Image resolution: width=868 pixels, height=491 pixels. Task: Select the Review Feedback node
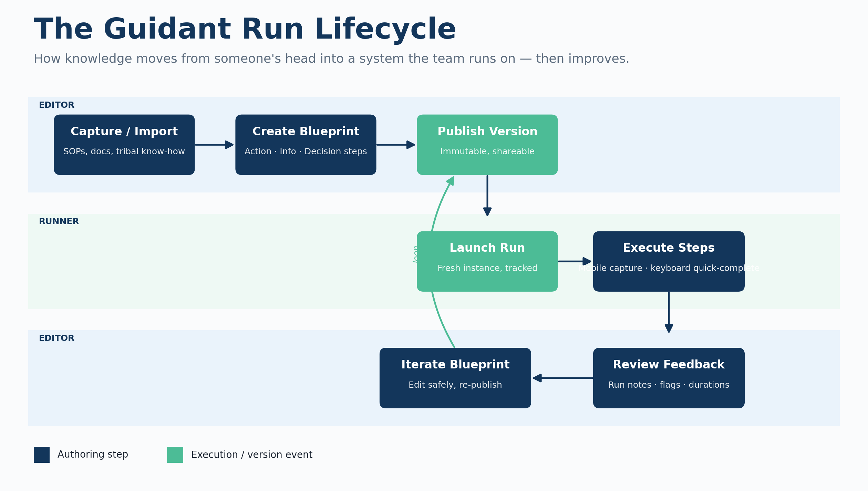pyautogui.click(x=669, y=378)
